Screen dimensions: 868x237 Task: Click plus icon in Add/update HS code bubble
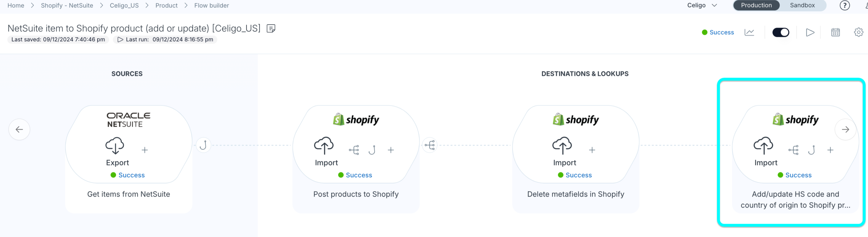click(x=830, y=150)
